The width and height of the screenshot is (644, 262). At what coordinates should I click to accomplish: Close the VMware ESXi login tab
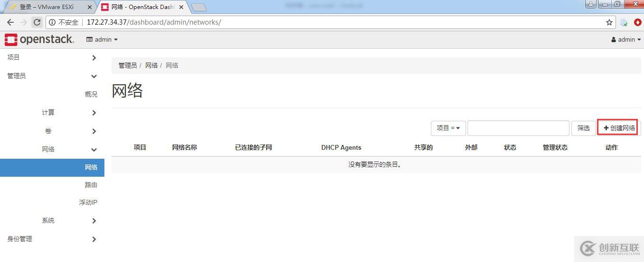pyautogui.click(x=90, y=7)
